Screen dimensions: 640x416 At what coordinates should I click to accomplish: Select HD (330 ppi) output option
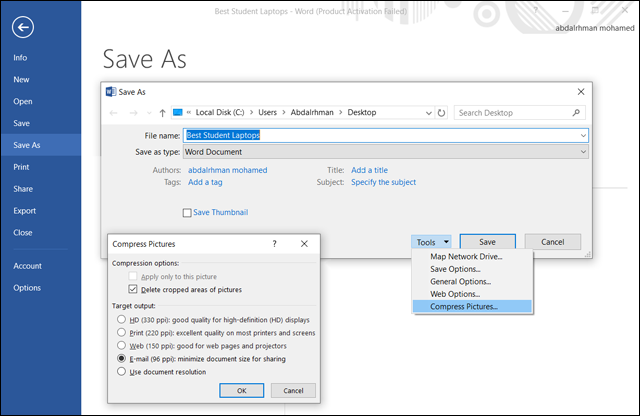coord(121,319)
